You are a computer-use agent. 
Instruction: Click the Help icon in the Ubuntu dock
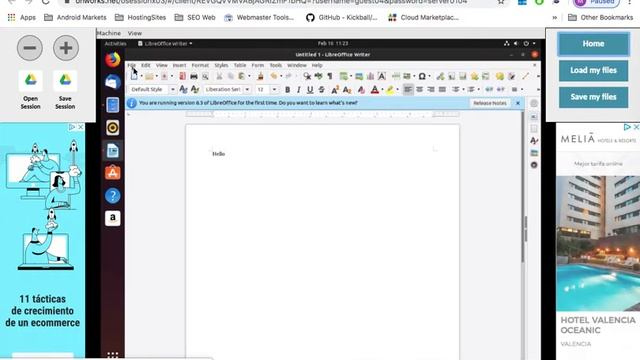tap(113, 196)
